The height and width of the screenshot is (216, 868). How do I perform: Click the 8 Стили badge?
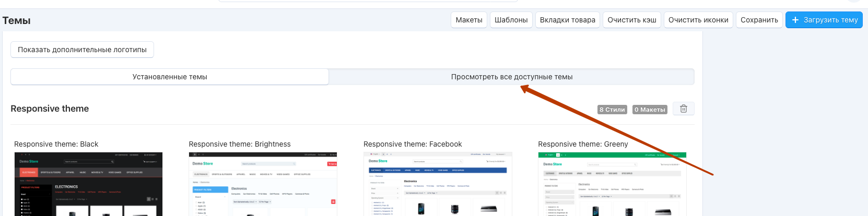pos(612,110)
